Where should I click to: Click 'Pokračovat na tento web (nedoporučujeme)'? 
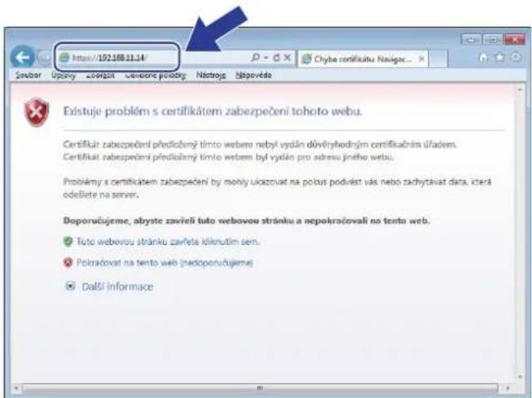coord(165,263)
